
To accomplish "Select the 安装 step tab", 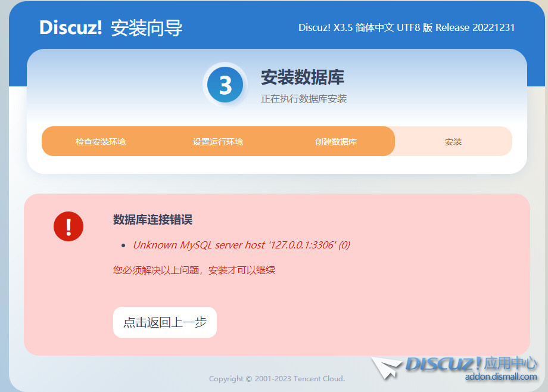I will [x=452, y=141].
